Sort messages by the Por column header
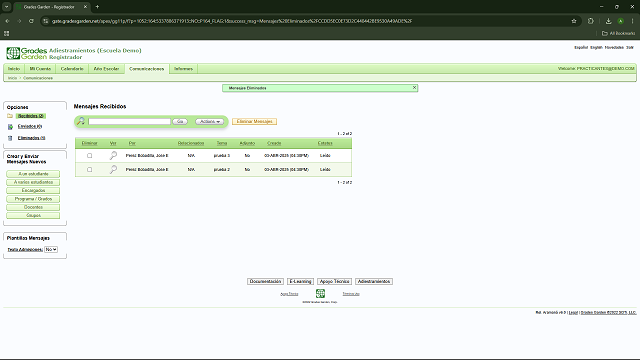 [x=132, y=143]
